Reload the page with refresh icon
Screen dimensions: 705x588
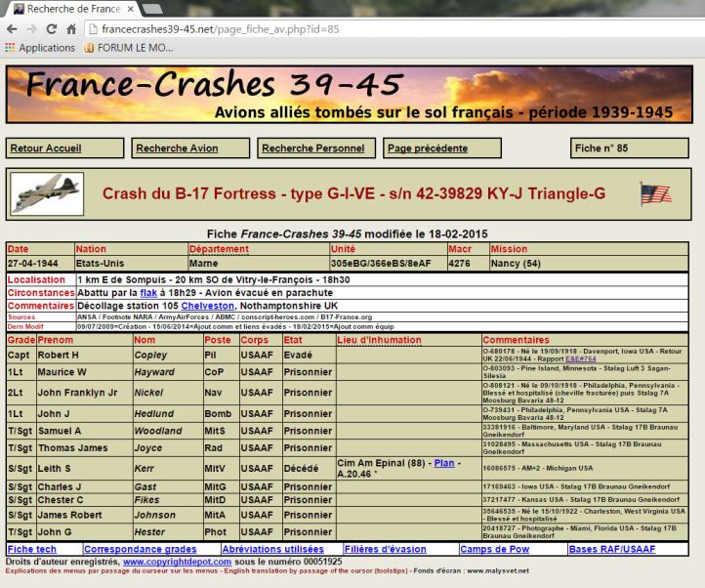click(52, 29)
